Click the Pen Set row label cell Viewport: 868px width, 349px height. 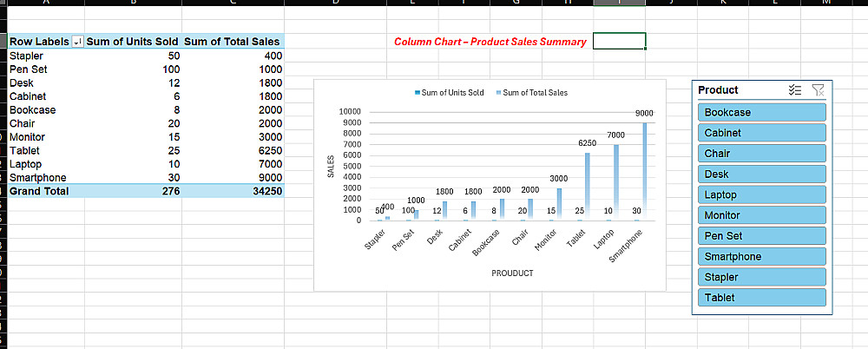(47, 69)
